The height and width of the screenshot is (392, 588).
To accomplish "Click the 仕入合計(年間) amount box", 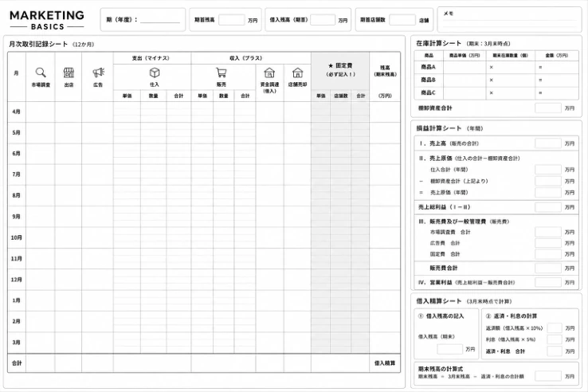I will pos(548,170).
